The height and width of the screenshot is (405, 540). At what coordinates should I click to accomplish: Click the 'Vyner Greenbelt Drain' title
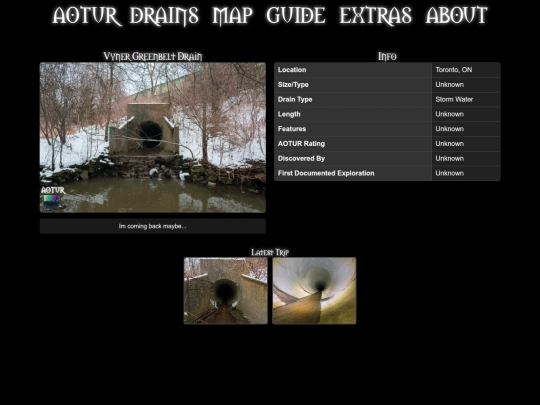(153, 56)
